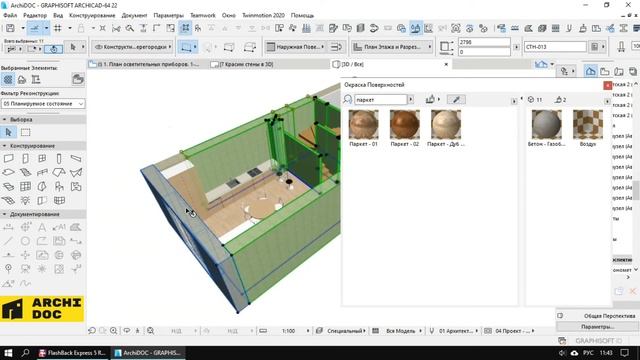Select the Curtain Wall tool
This screenshot has width=640, height=360.
[x=25, y=187]
